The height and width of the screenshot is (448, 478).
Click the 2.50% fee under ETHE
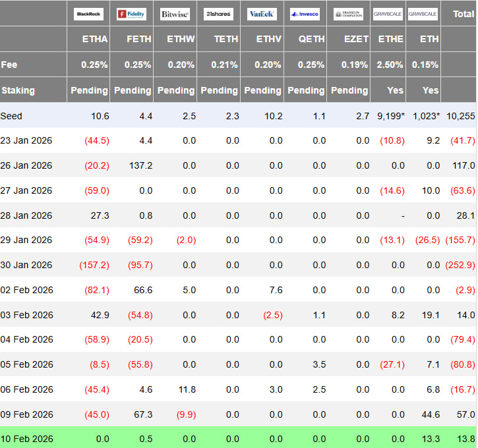390,65
